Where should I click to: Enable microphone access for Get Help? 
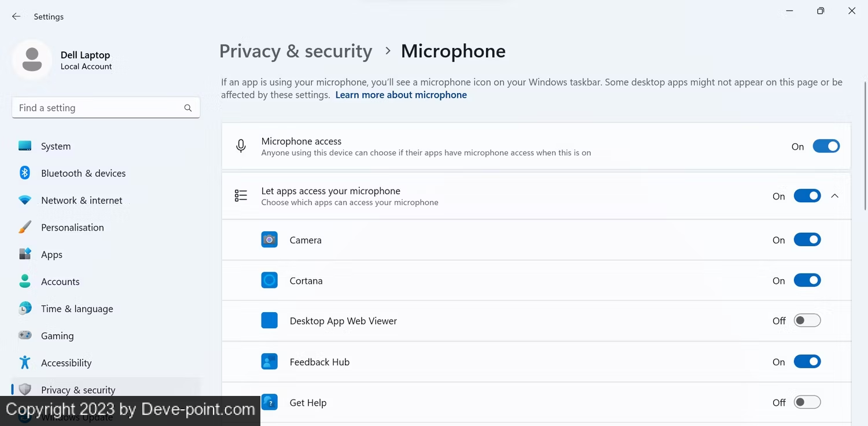pos(807,402)
